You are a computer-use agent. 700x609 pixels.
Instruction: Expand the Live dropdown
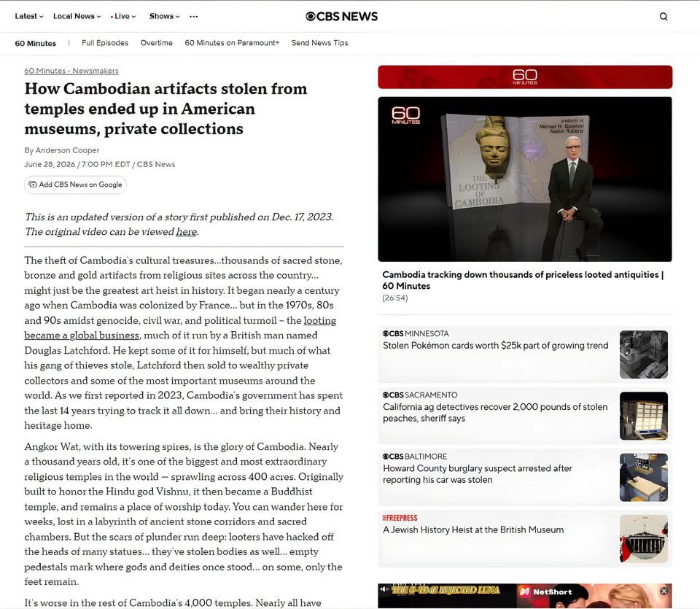point(123,17)
